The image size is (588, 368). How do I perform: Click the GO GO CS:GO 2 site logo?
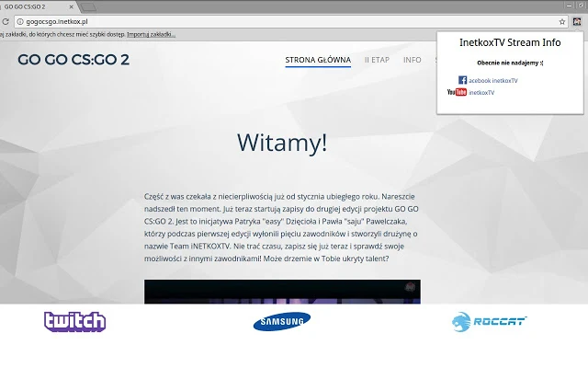(73, 60)
